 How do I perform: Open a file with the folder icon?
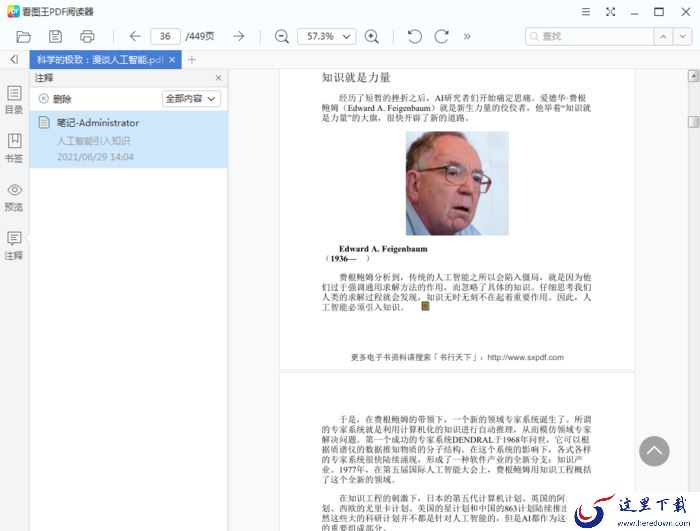coord(23,37)
